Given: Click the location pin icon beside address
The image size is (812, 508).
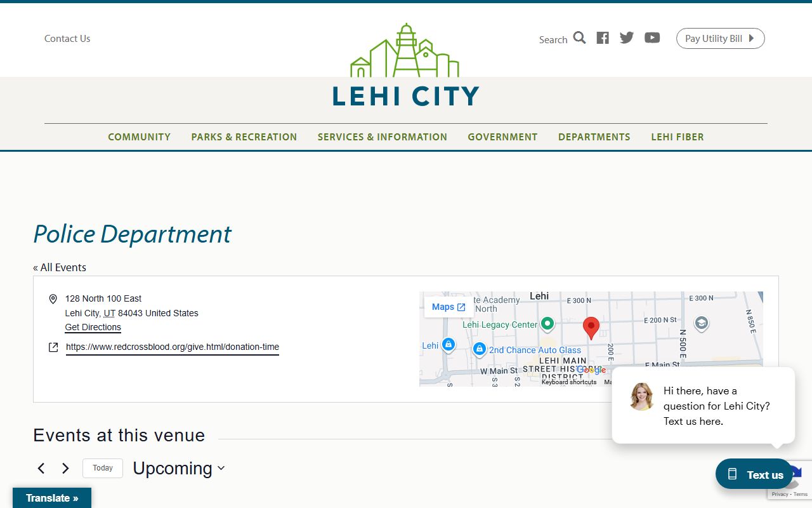Looking at the screenshot, I should [x=53, y=299].
